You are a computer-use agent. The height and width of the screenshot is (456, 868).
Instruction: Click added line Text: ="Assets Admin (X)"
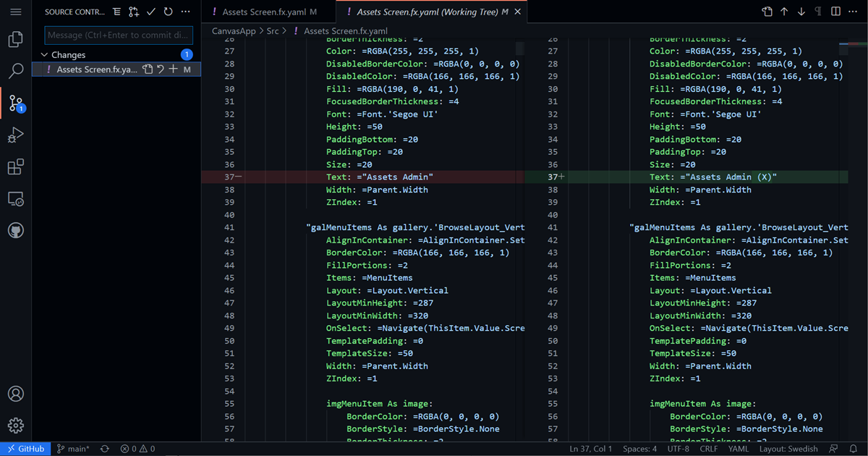coord(713,177)
